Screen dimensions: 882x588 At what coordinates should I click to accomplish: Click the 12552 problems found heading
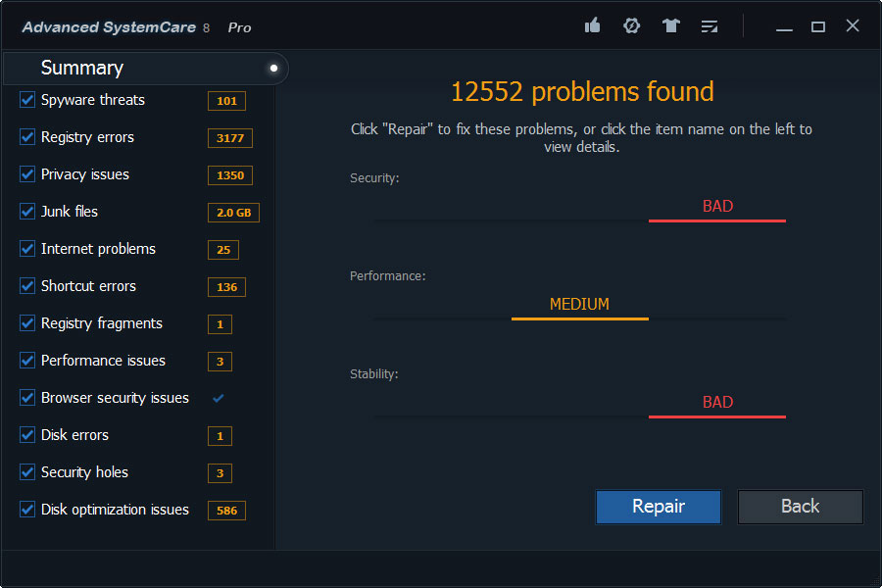582,92
